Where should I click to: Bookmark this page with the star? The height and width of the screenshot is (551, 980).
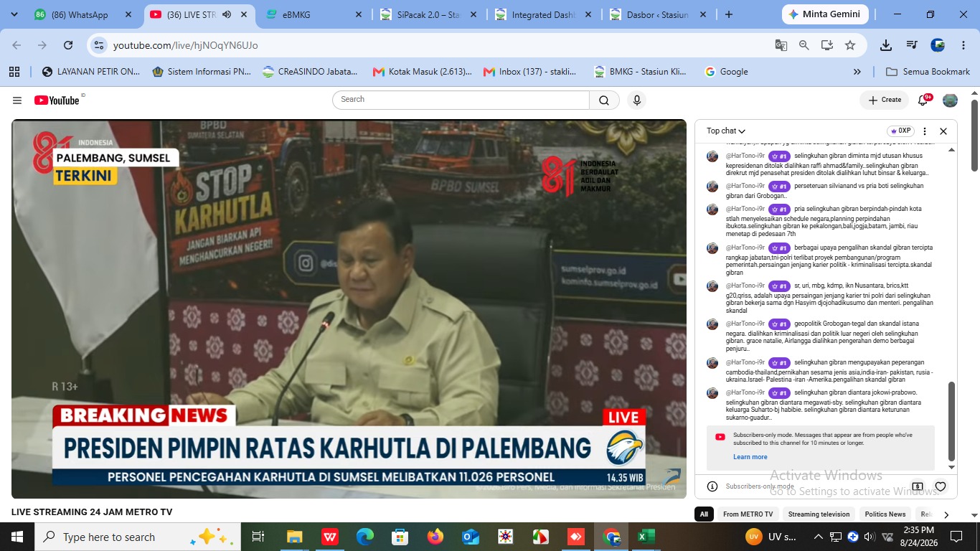pos(850,45)
